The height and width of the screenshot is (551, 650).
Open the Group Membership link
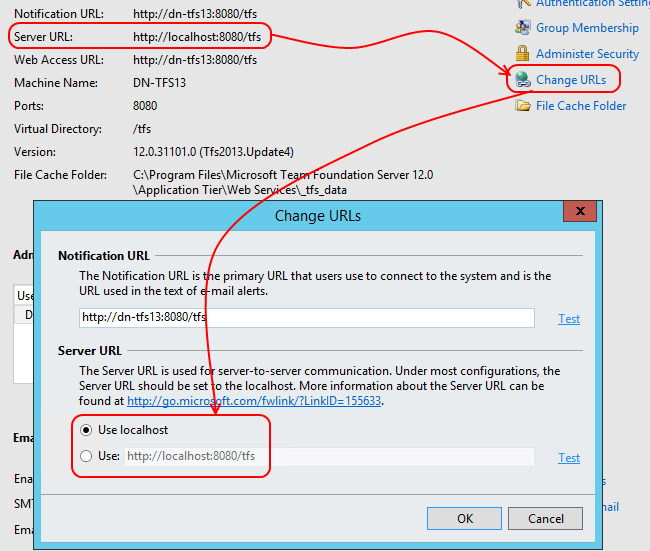[587, 28]
